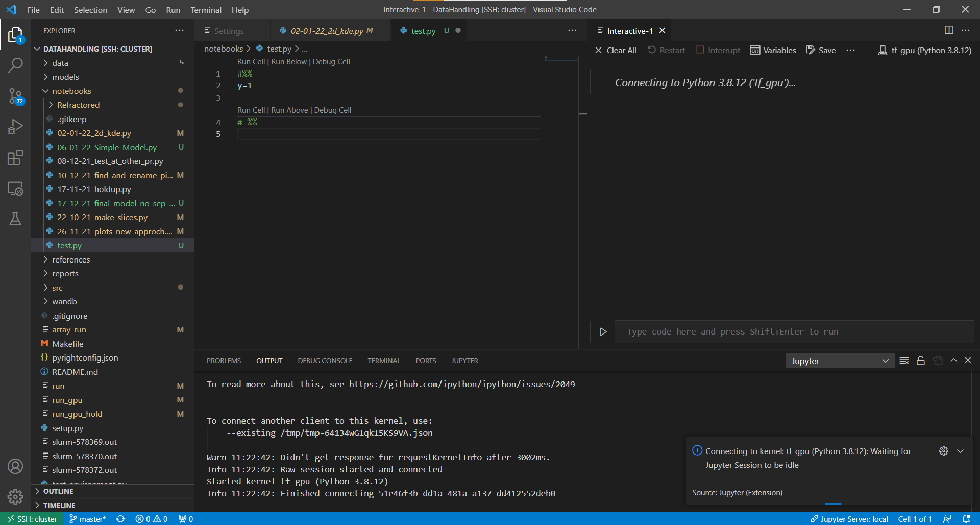Switch to the DEBUG CONSOLE tab
This screenshot has width=980, height=525.
325,360
